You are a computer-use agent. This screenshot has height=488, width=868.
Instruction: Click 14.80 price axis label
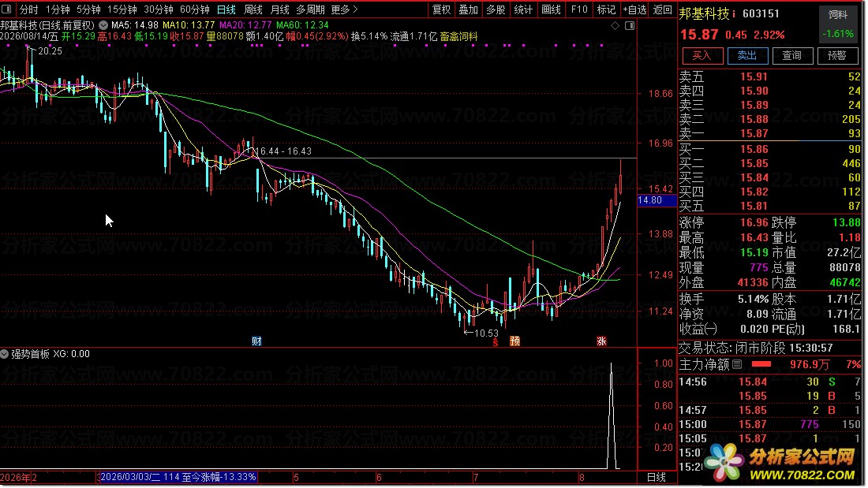[657, 200]
